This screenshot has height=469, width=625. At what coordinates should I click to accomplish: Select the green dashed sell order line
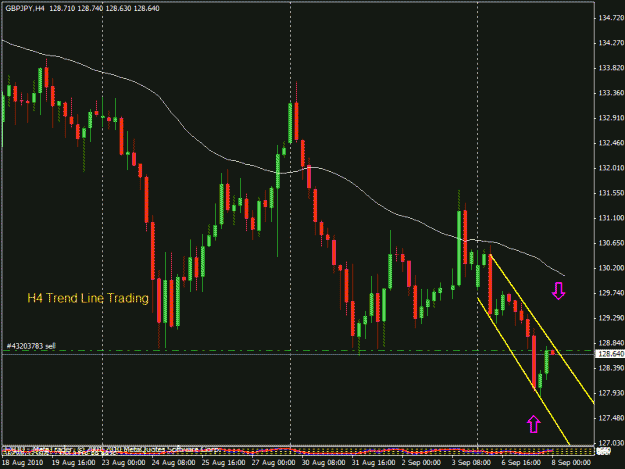(x=298, y=351)
